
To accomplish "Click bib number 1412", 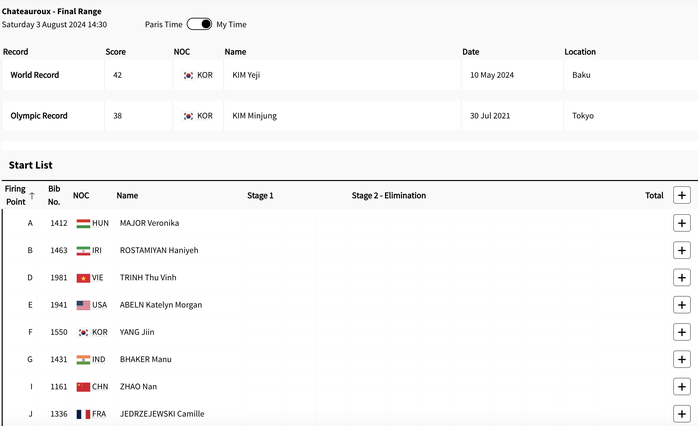I will [x=59, y=223].
